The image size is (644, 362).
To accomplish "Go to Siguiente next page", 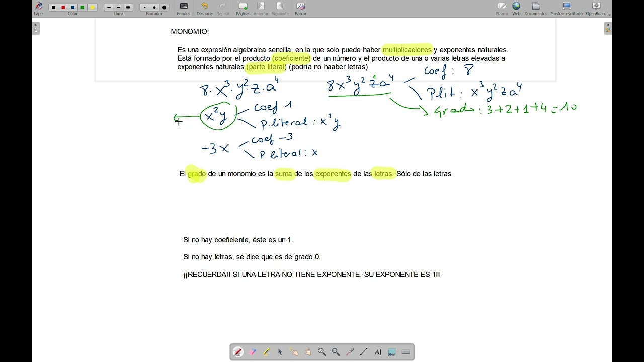I will click(280, 8).
